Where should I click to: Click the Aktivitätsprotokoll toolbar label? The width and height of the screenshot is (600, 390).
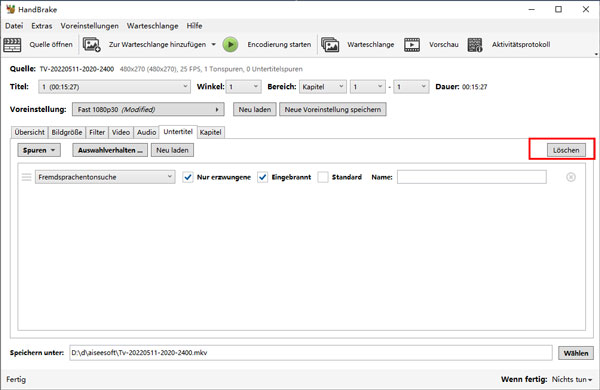(521, 45)
